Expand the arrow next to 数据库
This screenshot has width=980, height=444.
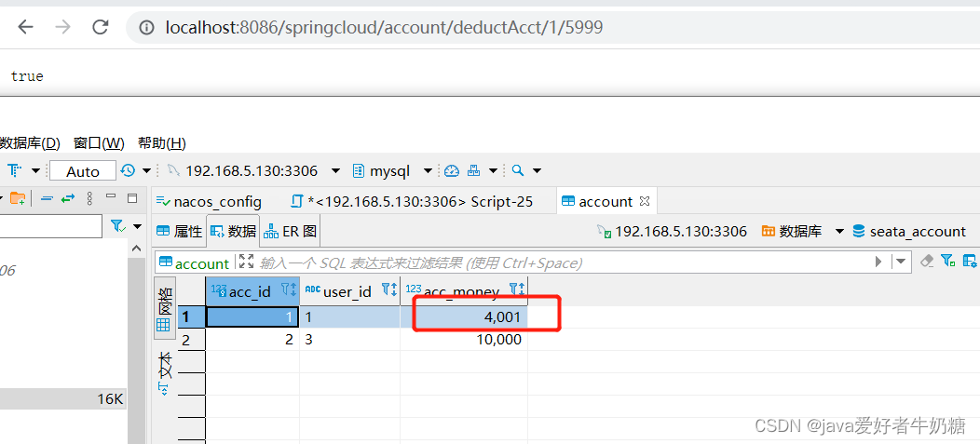(x=840, y=232)
